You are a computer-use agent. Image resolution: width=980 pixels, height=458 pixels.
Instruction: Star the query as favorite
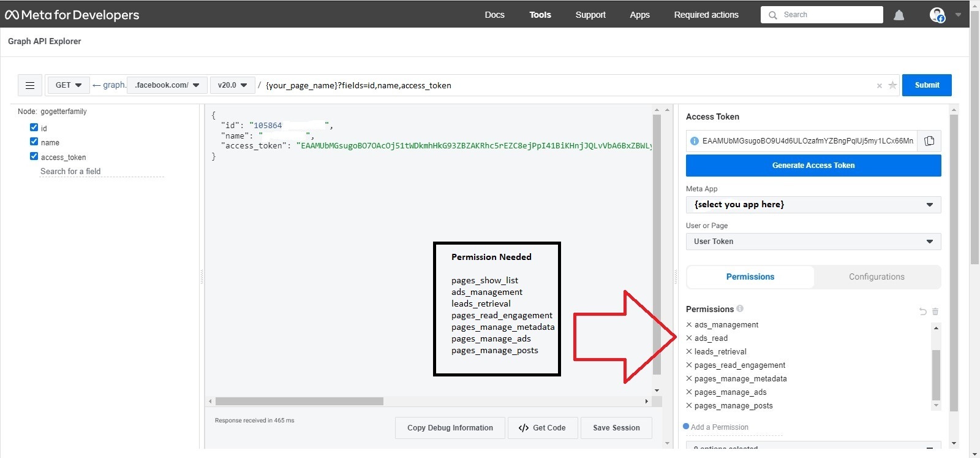(892, 85)
